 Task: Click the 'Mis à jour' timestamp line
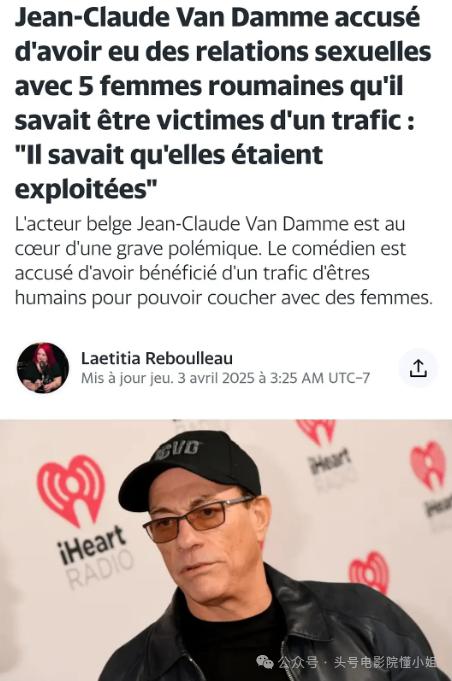coord(225,378)
